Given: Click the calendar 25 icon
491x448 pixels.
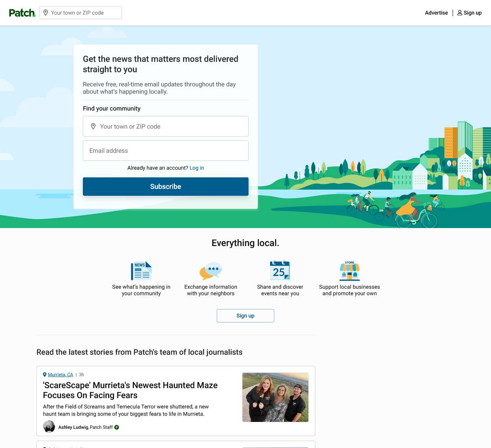Looking at the screenshot, I should 280,271.
